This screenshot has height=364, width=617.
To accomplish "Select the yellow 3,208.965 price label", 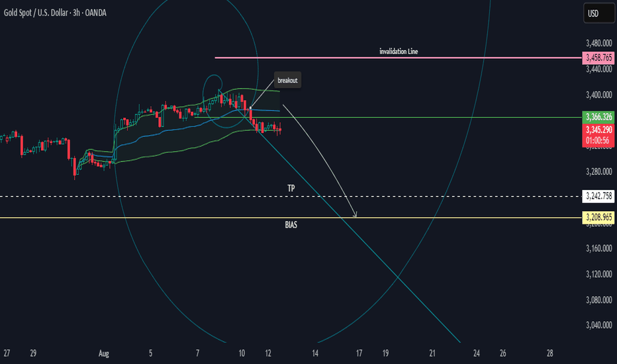I will tap(598, 217).
